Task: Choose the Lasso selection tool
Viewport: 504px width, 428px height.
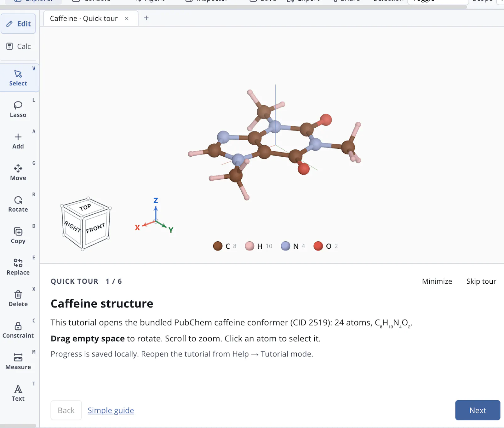Action: point(19,109)
